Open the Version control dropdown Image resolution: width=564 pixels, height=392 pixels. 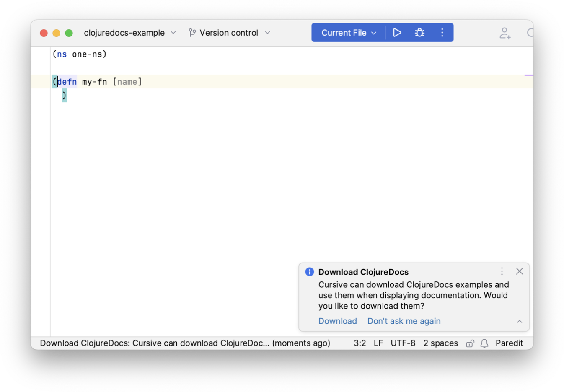point(229,33)
